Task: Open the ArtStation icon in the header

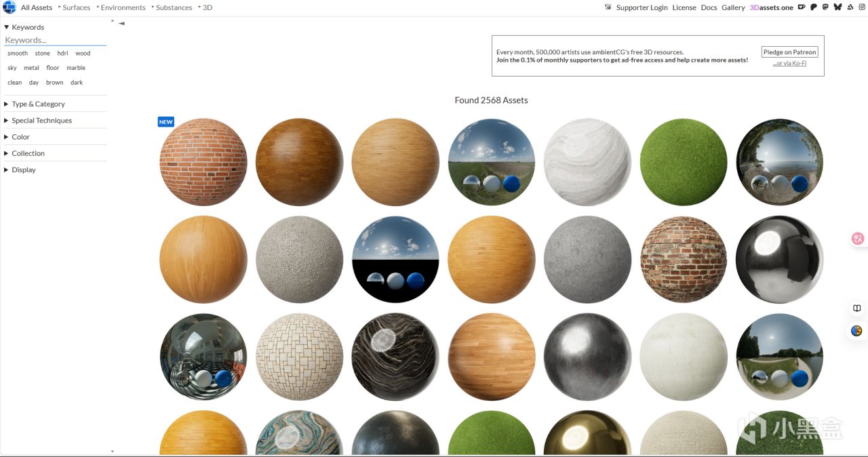Action: click(x=850, y=7)
